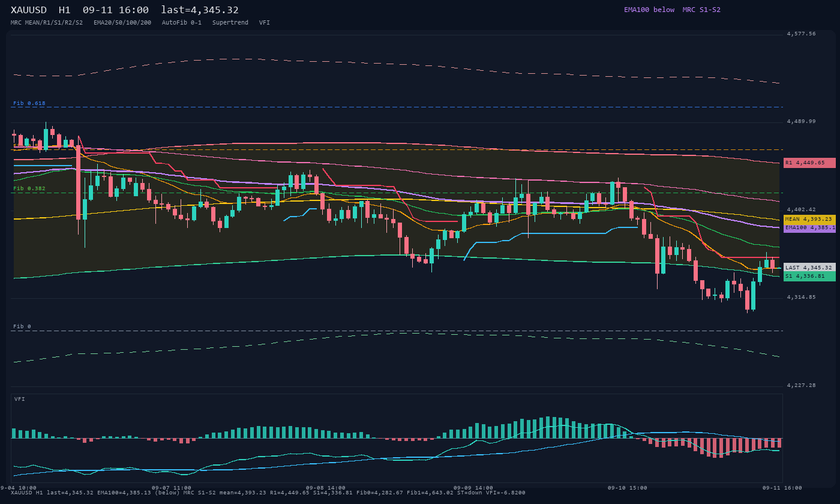
Task: Click the Supertrend legend entry
Action: click(x=230, y=23)
